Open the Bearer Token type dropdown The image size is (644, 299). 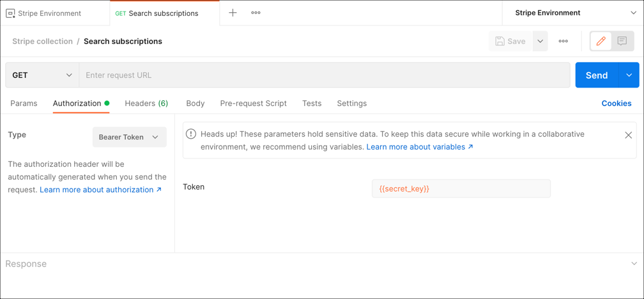pyautogui.click(x=129, y=137)
